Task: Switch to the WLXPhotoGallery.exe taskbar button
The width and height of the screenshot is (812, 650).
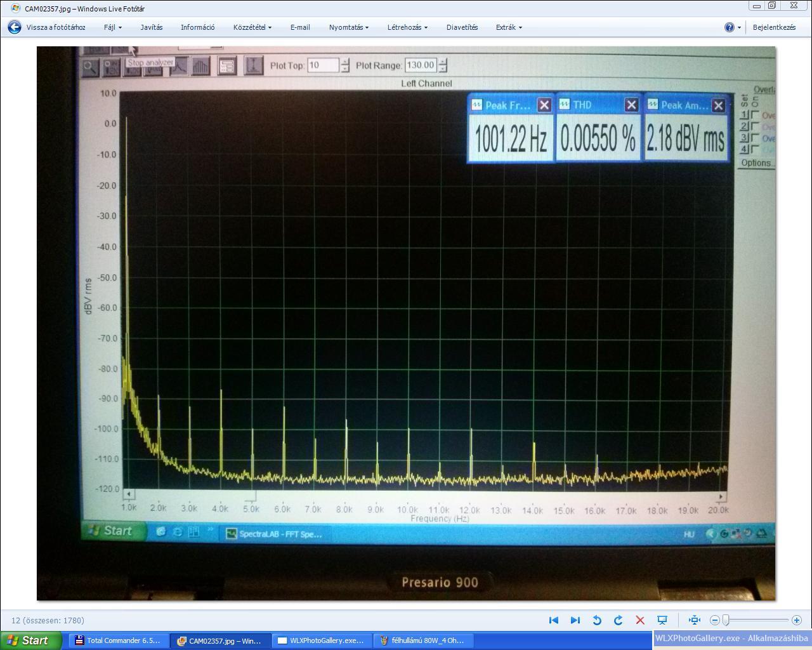Action: point(322,640)
